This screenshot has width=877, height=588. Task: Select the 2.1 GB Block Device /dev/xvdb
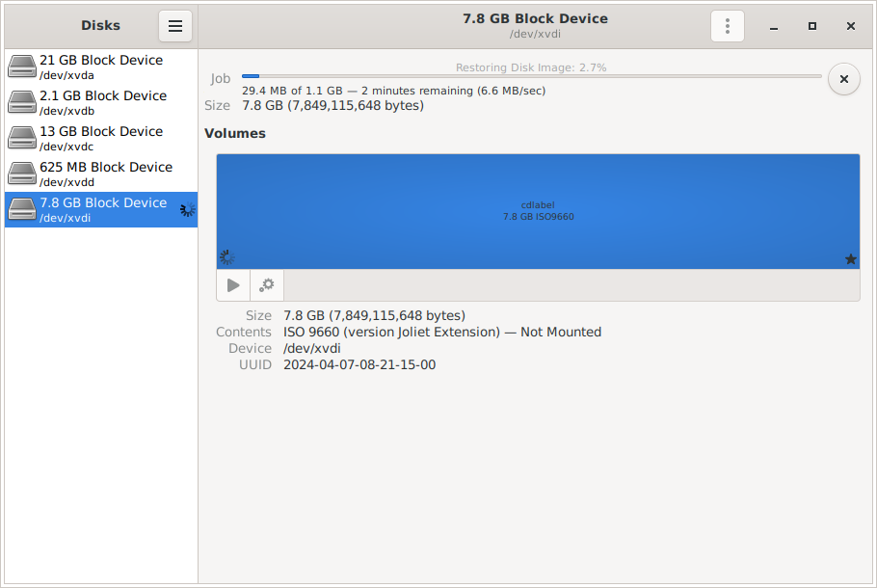click(x=103, y=102)
